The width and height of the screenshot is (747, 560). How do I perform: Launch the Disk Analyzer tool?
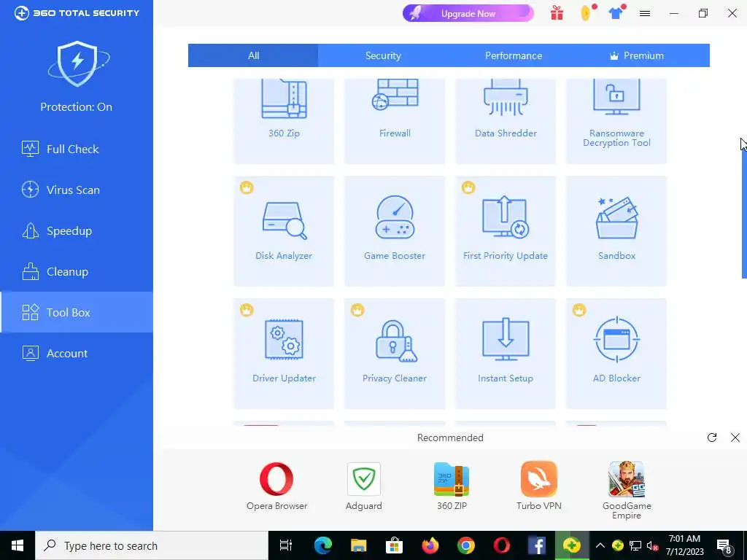click(284, 231)
